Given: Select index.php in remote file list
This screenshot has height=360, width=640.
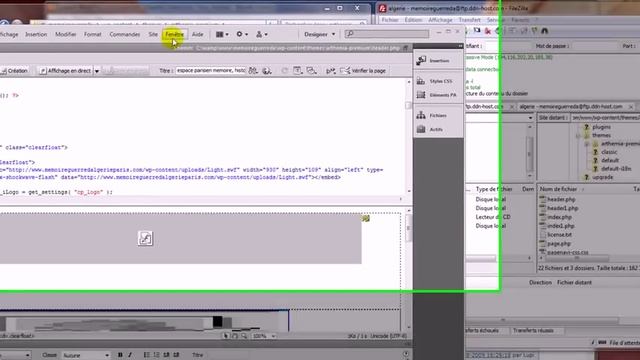Looking at the screenshot, I should [559, 217].
